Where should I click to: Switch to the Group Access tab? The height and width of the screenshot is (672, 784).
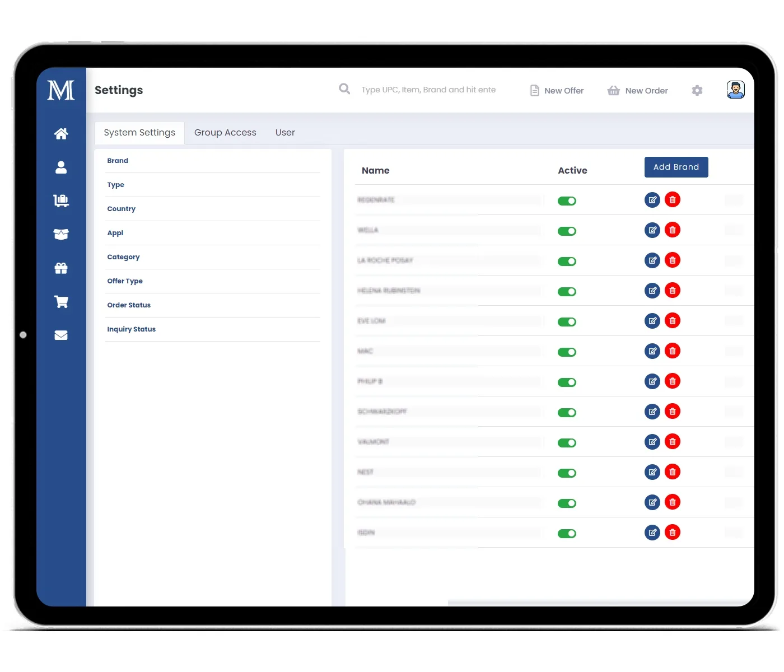(225, 133)
